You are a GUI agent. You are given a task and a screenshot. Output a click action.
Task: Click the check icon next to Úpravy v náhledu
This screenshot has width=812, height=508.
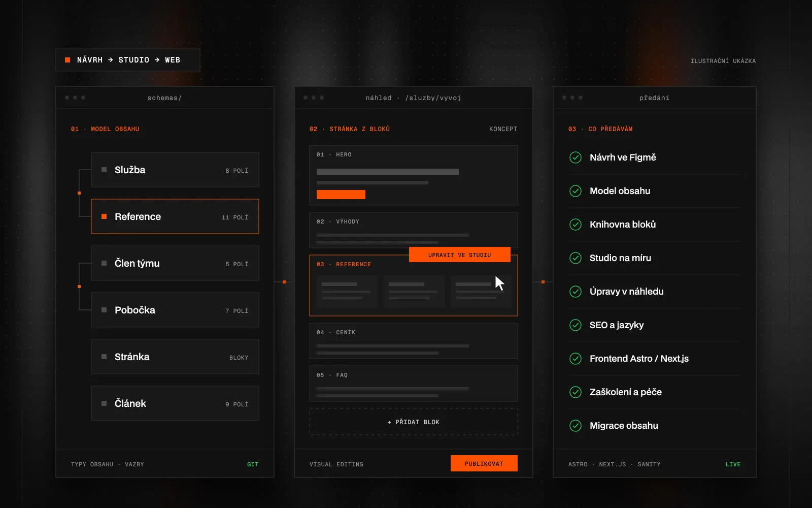coord(576,292)
